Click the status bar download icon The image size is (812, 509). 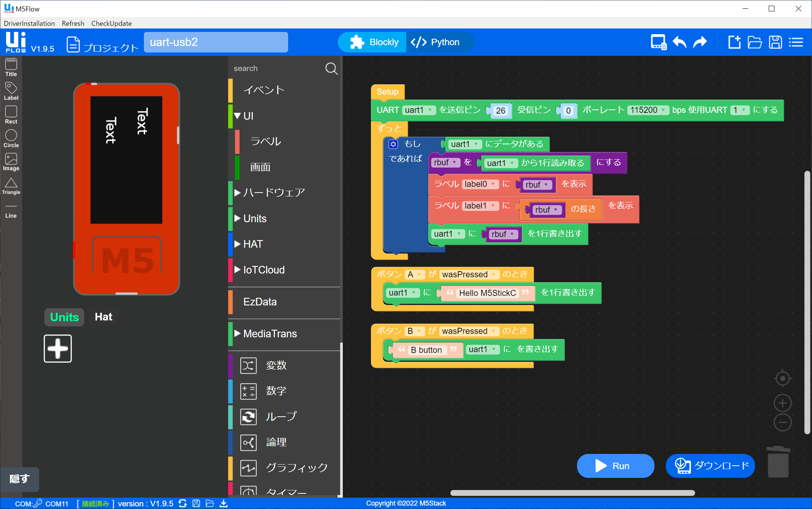tap(224, 503)
